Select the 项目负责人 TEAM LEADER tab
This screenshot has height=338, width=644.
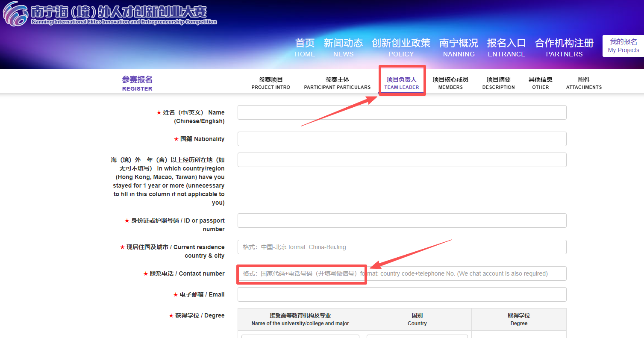pos(402,83)
